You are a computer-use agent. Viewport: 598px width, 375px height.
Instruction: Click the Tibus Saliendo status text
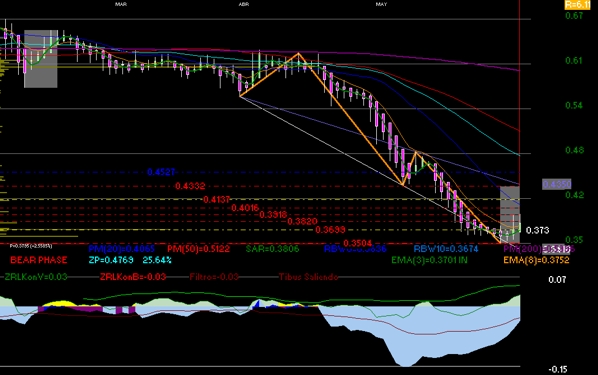(x=308, y=277)
